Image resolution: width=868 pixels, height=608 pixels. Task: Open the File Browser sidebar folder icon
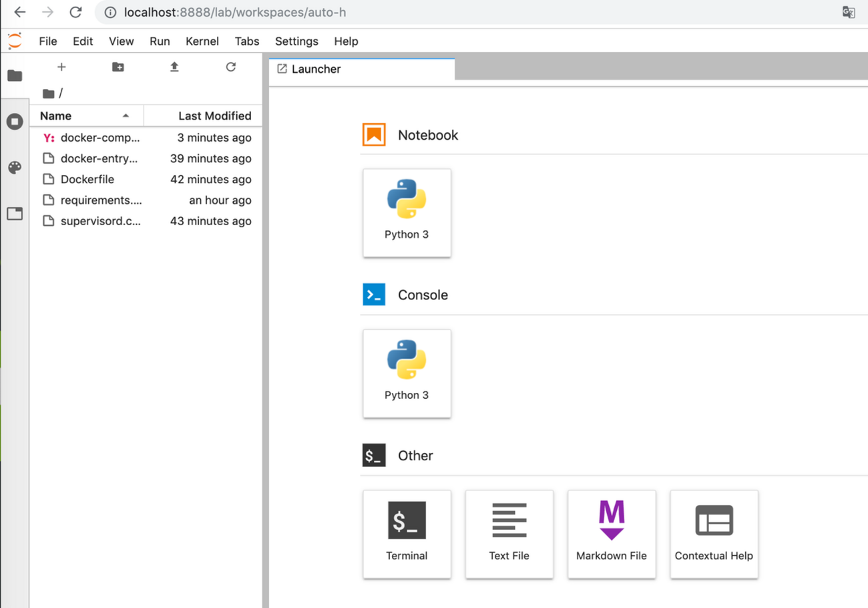point(15,75)
